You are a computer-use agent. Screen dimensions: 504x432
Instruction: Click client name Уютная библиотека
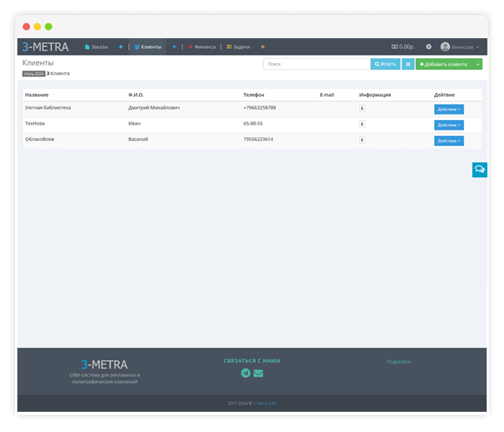click(x=48, y=108)
